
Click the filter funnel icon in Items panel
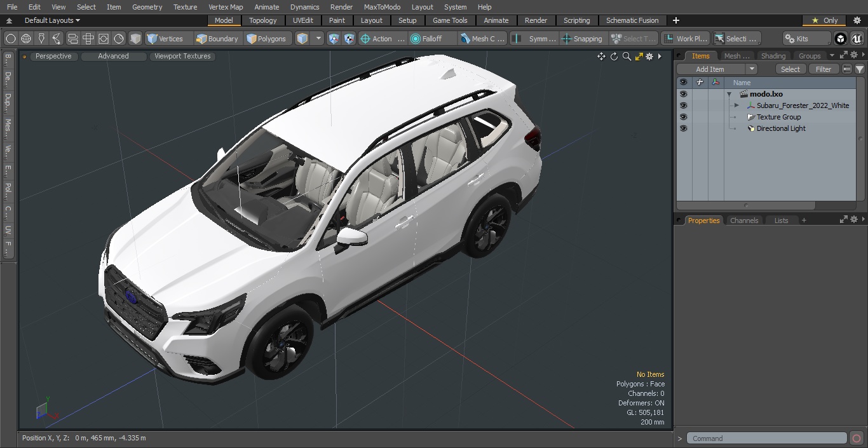pyautogui.click(x=860, y=69)
